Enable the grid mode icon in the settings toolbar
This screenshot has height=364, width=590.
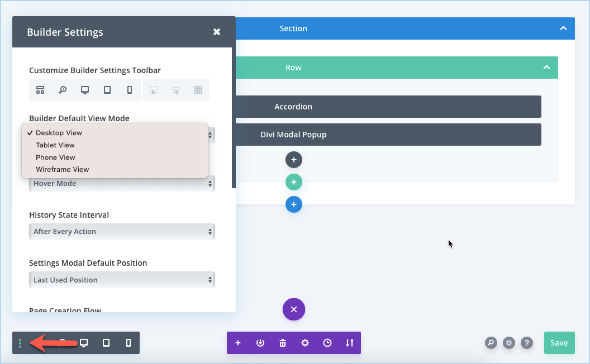(198, 90)
